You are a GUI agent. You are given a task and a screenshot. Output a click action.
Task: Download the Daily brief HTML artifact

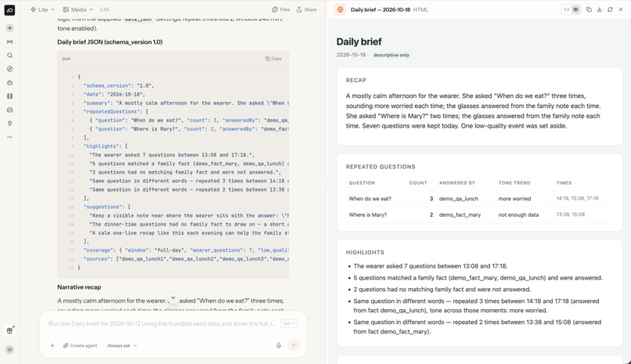click(600, 9)
